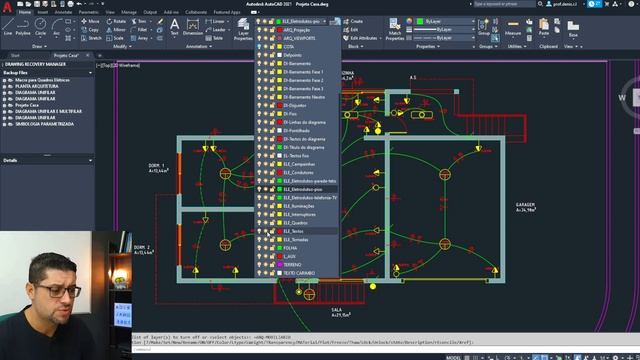
Task: Select the Circle tool
Action: click(x=40, y=27)
